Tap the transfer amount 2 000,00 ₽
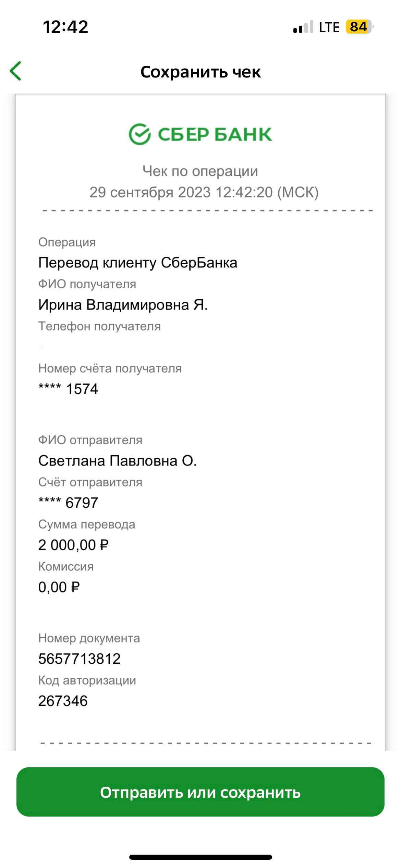 click(73, 545)
